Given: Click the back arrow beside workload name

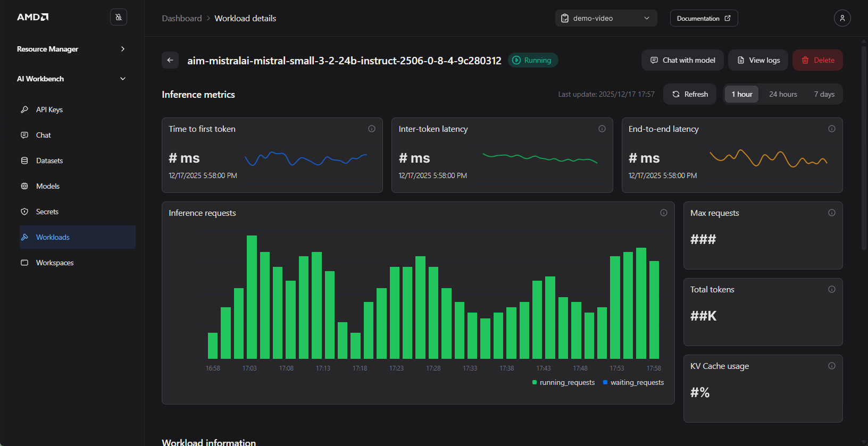Looking at the screenshot, I should (x=170, y=60).
